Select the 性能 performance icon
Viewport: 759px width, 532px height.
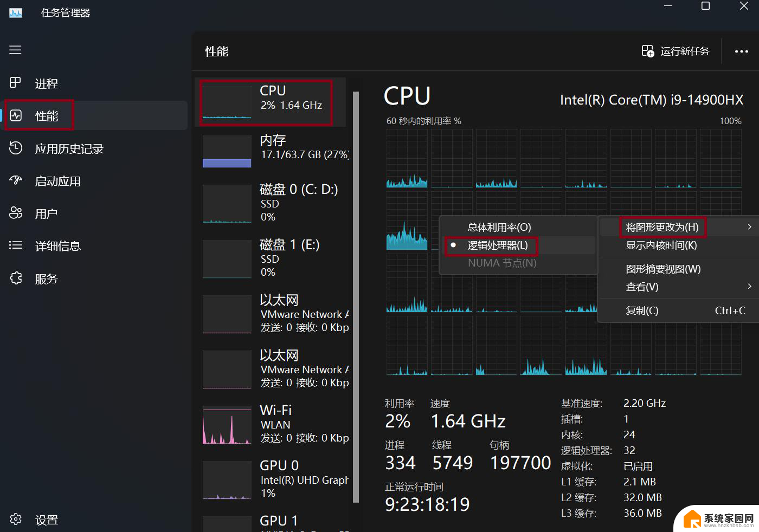16,115
